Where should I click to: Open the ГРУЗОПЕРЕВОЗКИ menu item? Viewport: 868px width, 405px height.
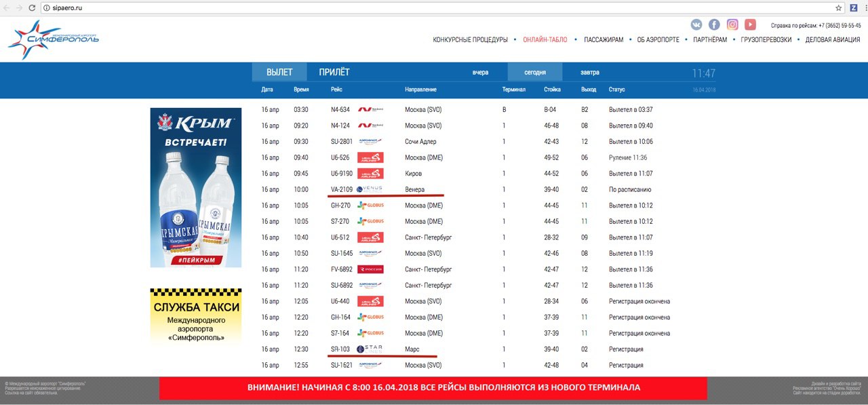pyautogui.click(x=766, y=40)
